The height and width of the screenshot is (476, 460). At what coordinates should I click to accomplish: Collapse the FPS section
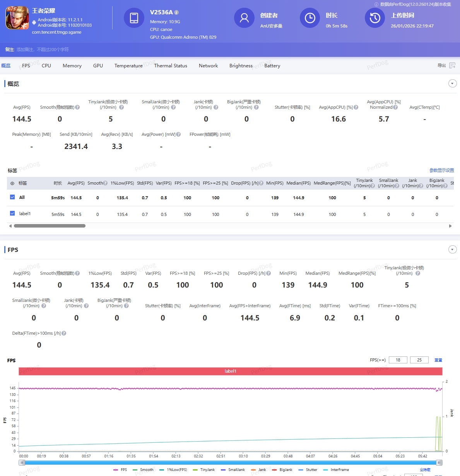[x=452, y=250]
